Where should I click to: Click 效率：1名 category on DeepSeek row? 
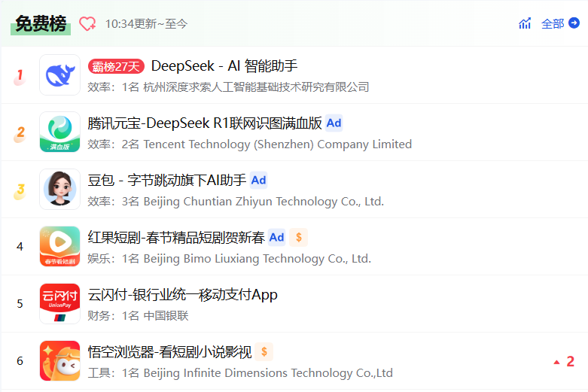pos(113,87)
